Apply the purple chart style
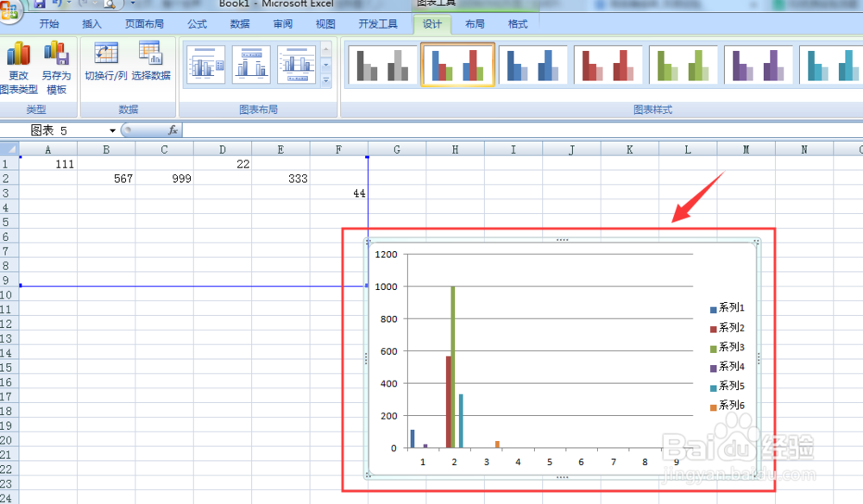The height and width of the screenshot is (504, 863). pyautogui.click(x=758, y=66)
